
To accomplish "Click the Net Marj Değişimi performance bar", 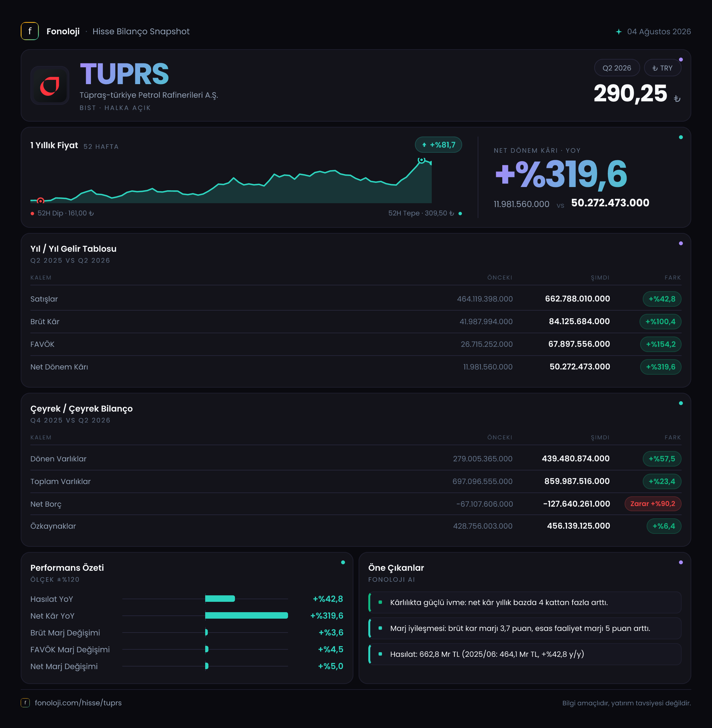I will (207, 666).
